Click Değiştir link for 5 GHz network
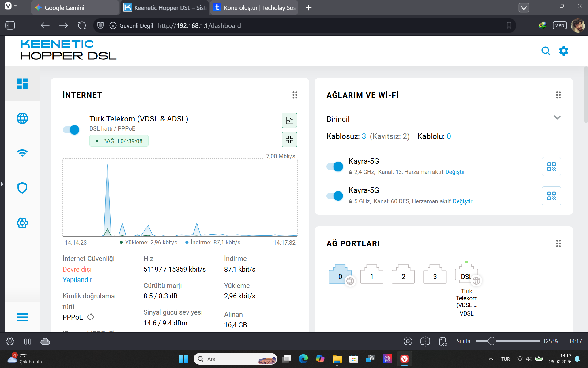The width and height of the screenshot is (588, 368). [462, 201]
